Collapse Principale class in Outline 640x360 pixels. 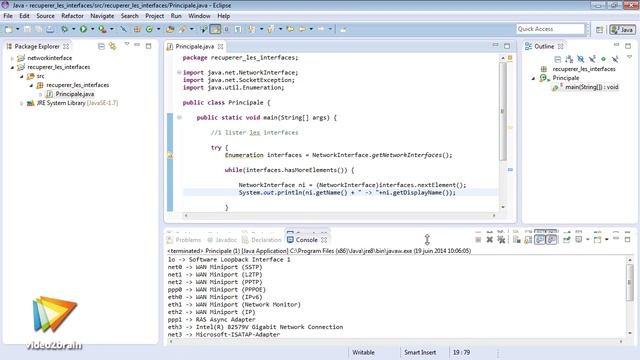pos(533,78)
